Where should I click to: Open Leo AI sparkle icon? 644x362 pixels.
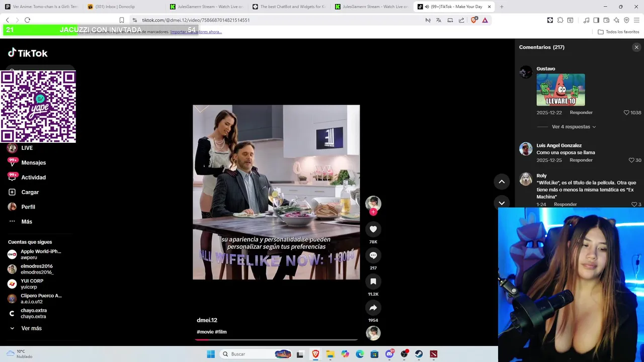(x=617, y=20)
